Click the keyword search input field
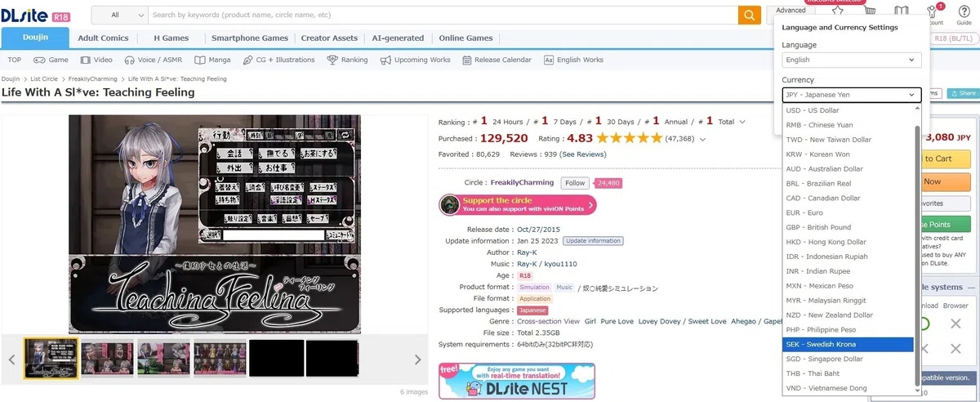 click(443, 15)
